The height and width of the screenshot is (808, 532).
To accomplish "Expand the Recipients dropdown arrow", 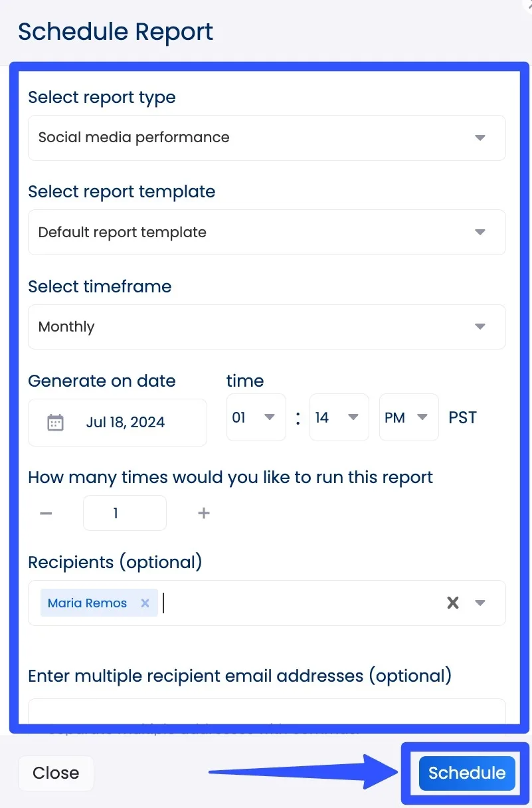I will [480, 603].
